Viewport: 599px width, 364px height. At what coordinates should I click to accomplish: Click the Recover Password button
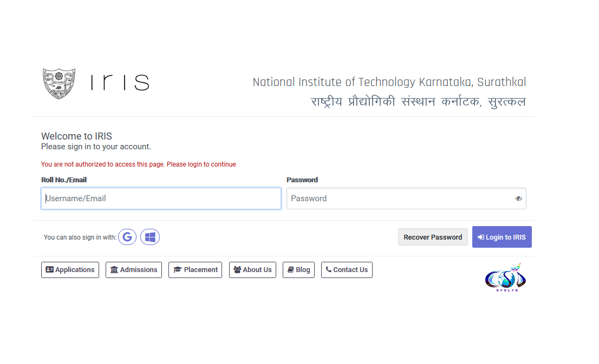pos(433,237)
